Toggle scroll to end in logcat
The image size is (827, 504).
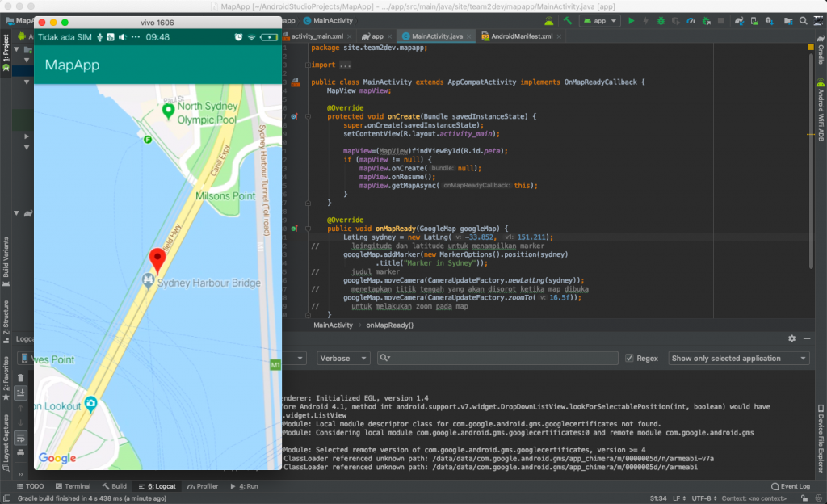click(20, 393)
